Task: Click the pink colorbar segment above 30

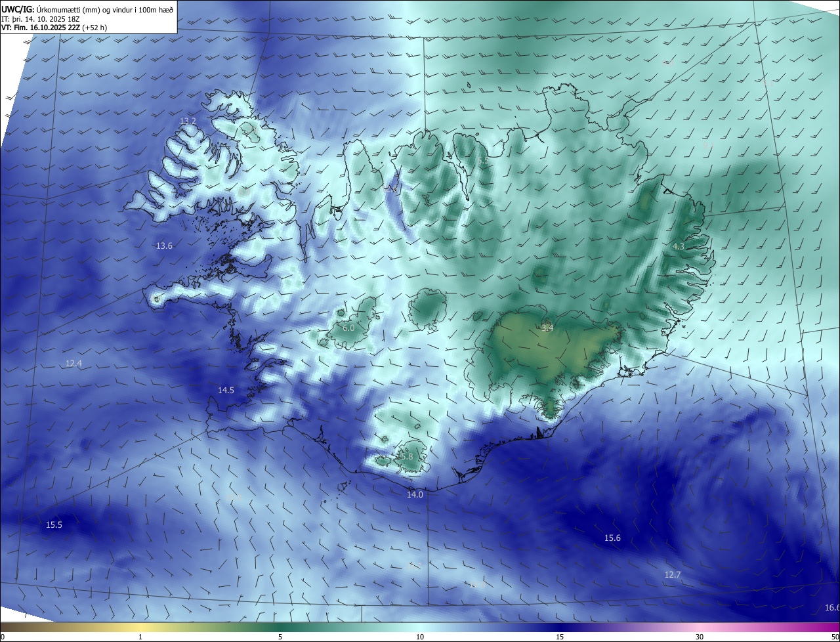Action: pyautogui.click(x=700, y=628)
